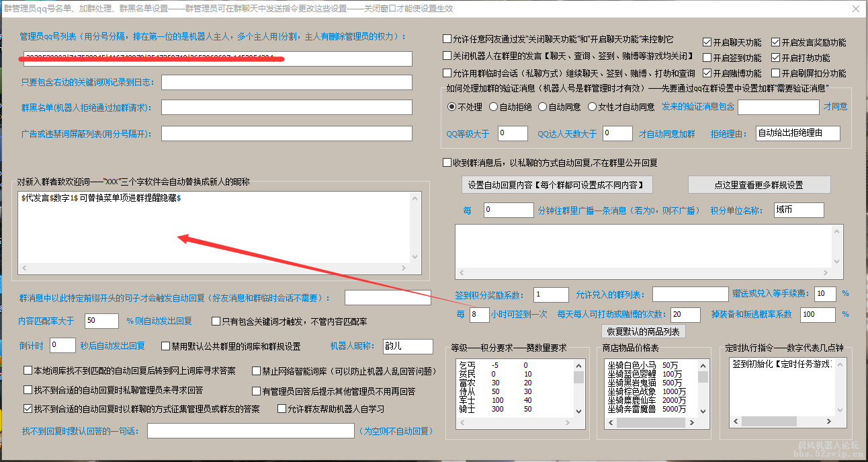Check 收到群消息后以私聊的方式自动回复

447,161
